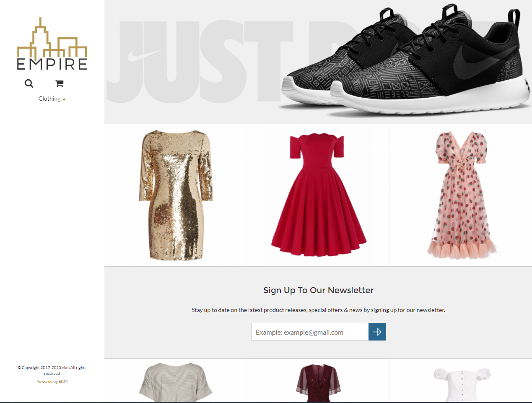532x403 pixels.
Task: View the burgundy sheer dress product
Action: (318, 383)
